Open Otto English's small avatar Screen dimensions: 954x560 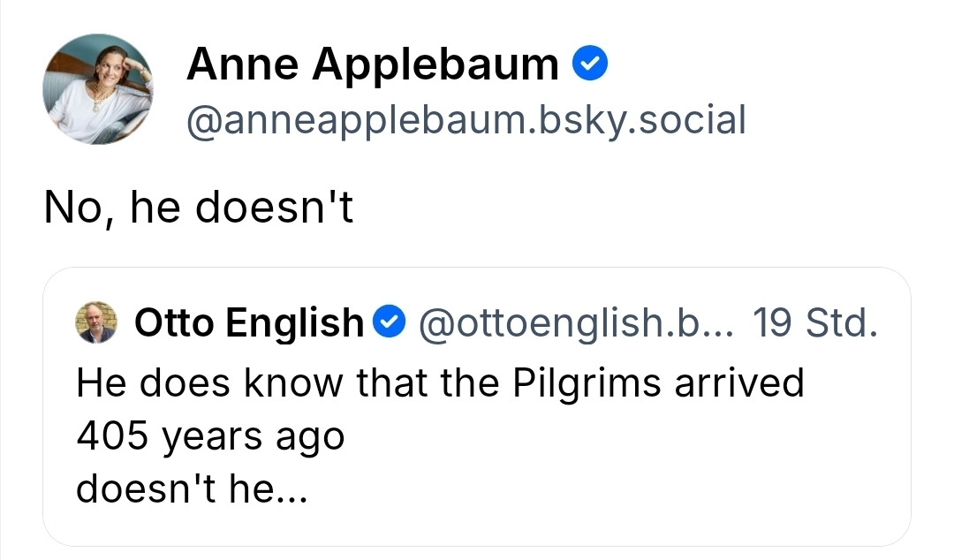[95, 323]
